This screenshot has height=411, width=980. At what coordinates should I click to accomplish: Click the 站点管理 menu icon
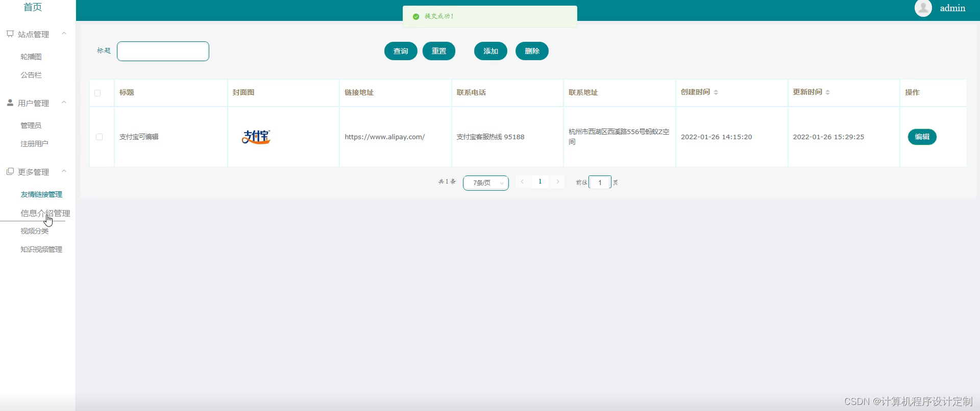pos(10,34)
